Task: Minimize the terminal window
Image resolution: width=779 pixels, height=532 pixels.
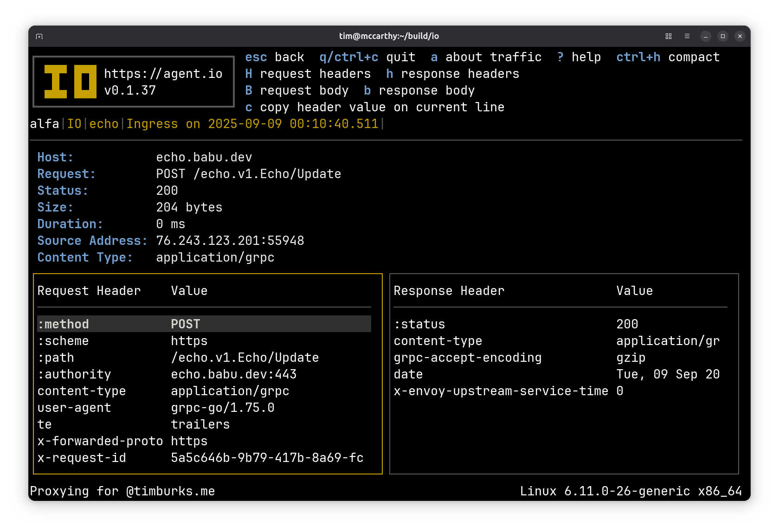Action: coord(705,36)
